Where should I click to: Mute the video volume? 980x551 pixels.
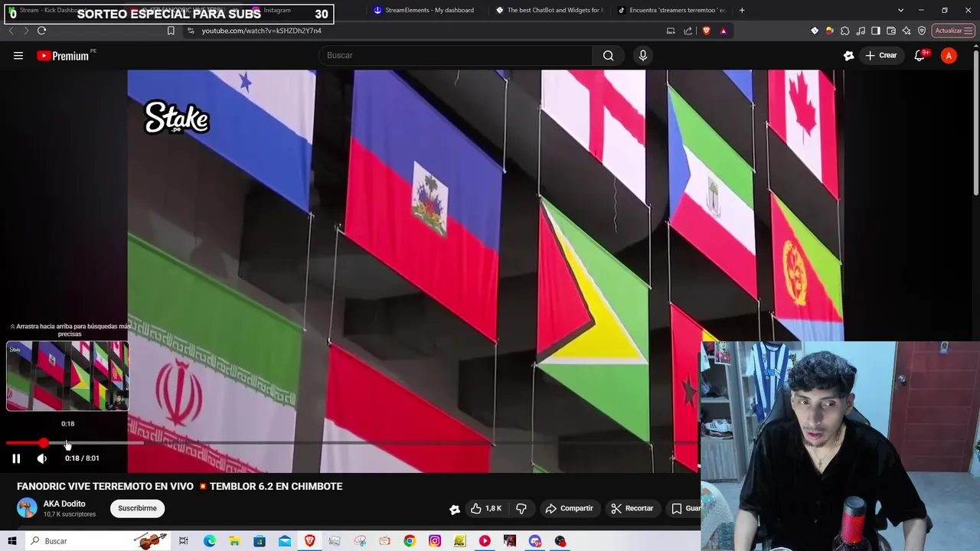pyautogui.click(x=42, y=458)
